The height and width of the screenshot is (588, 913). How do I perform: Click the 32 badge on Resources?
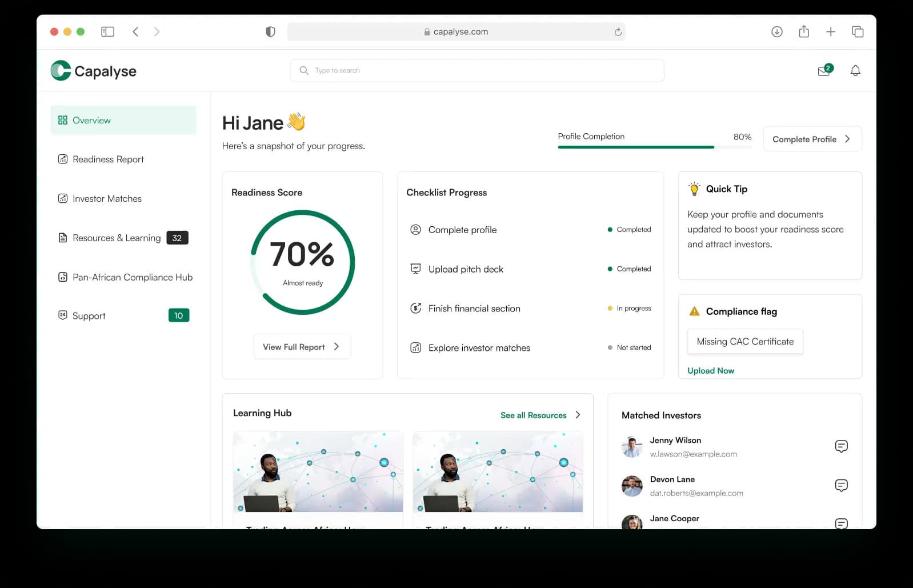click(x=177, y=238)
